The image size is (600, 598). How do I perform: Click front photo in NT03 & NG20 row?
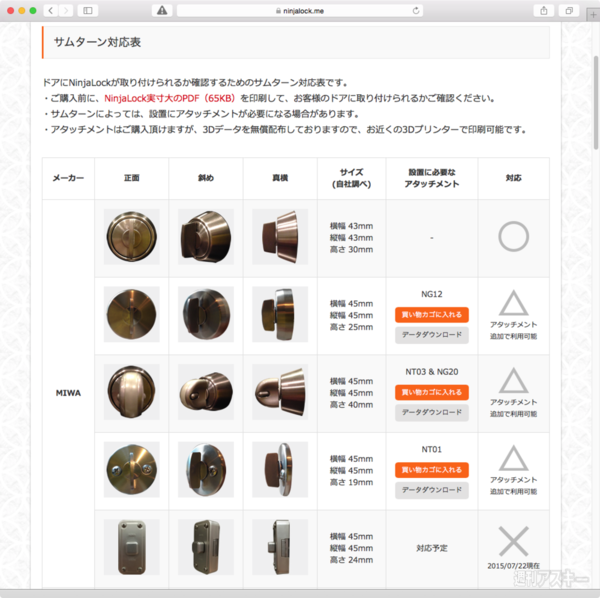click(131, 392)
